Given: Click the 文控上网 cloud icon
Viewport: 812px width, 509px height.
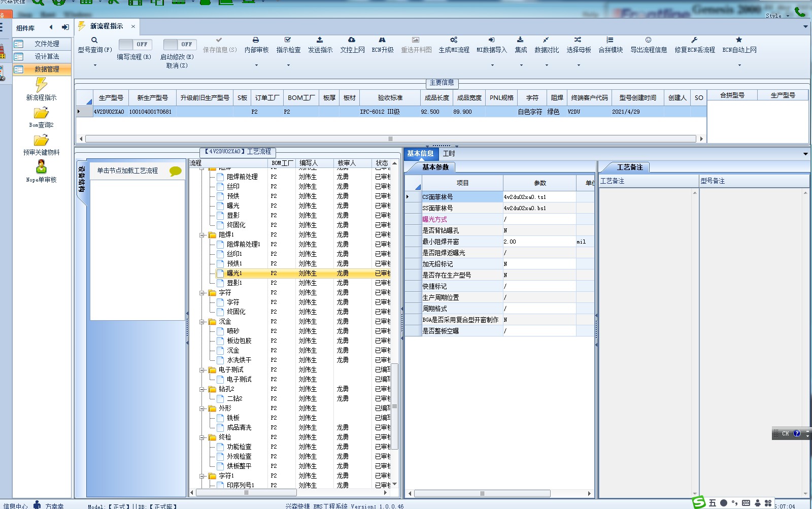Looking at the screenshot, I should pos(352,40).
